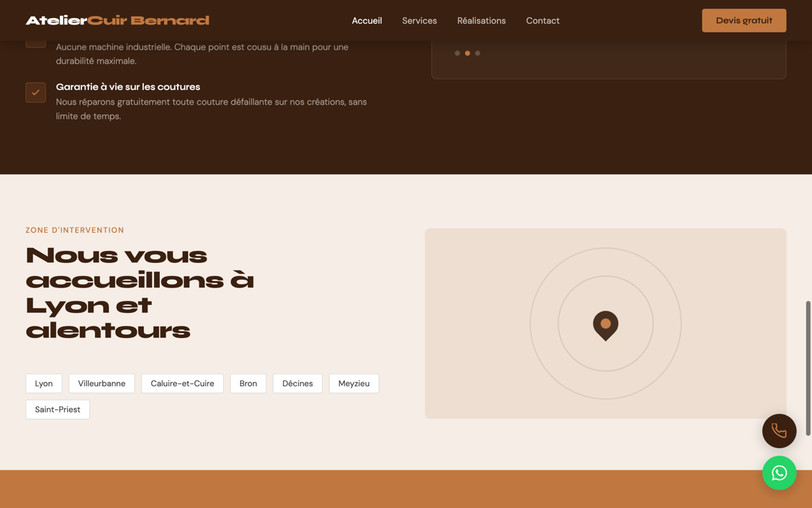Click the page vertical scrollbar thumb
This screenshot has width=812, height=508.
tap(808, 368)
